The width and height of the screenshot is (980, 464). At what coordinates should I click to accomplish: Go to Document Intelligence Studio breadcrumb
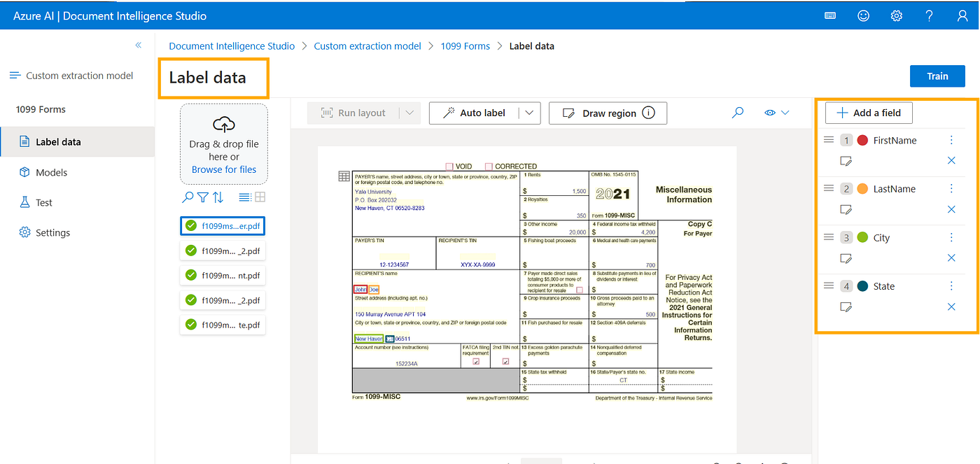coord(232,45)
